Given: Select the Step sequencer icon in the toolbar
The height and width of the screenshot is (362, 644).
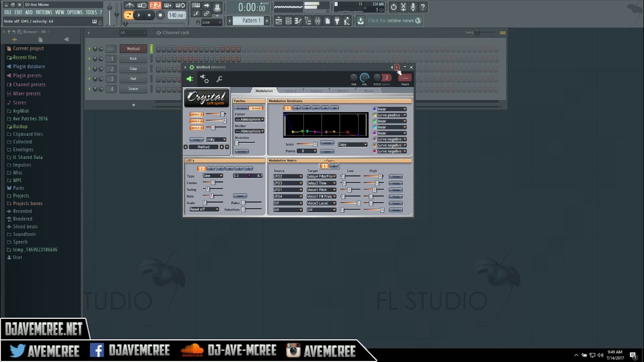Looking at the screenshot, I should coord(288,21).
